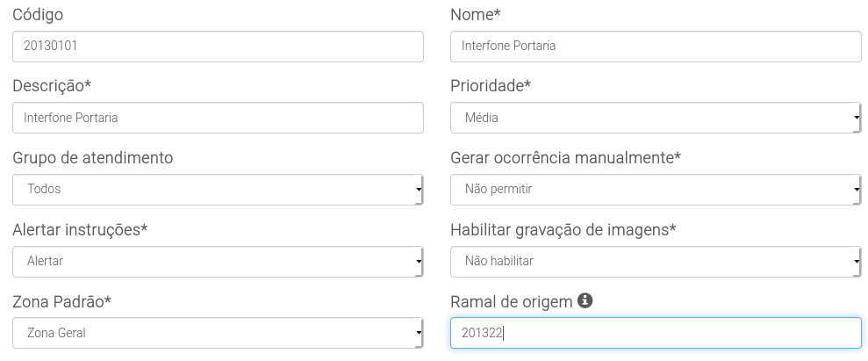The width and height of the screenshot is (868, 361).
Task: Click the Descrição* label text
Action: [52, 86]
